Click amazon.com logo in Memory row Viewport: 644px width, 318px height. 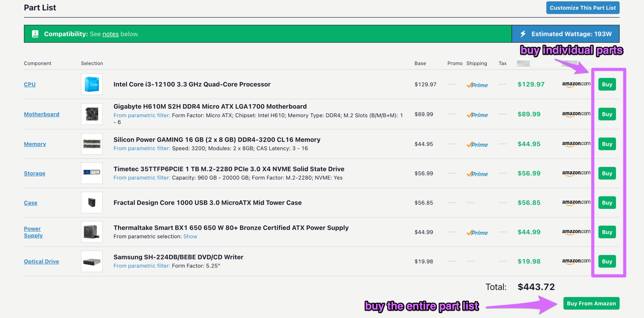(576, 144)
